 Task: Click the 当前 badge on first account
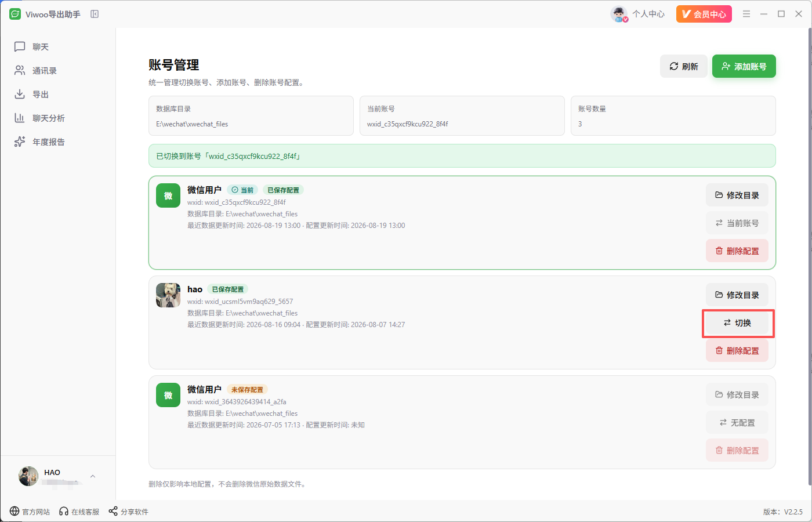pos(242,190)
